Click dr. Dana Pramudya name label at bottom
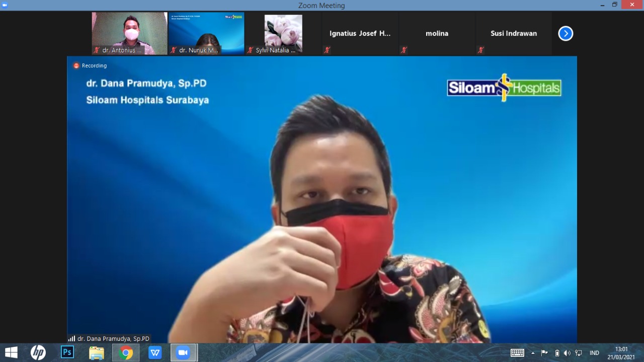This screenshot has width=644, height=362. pyautogui.click(x=113, y=339)
